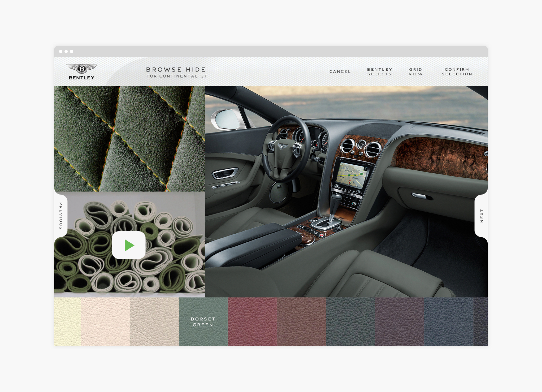Play the leather rolls video
Image resolution: width=542 pixels, height=392 pixels.
(129, 245)
